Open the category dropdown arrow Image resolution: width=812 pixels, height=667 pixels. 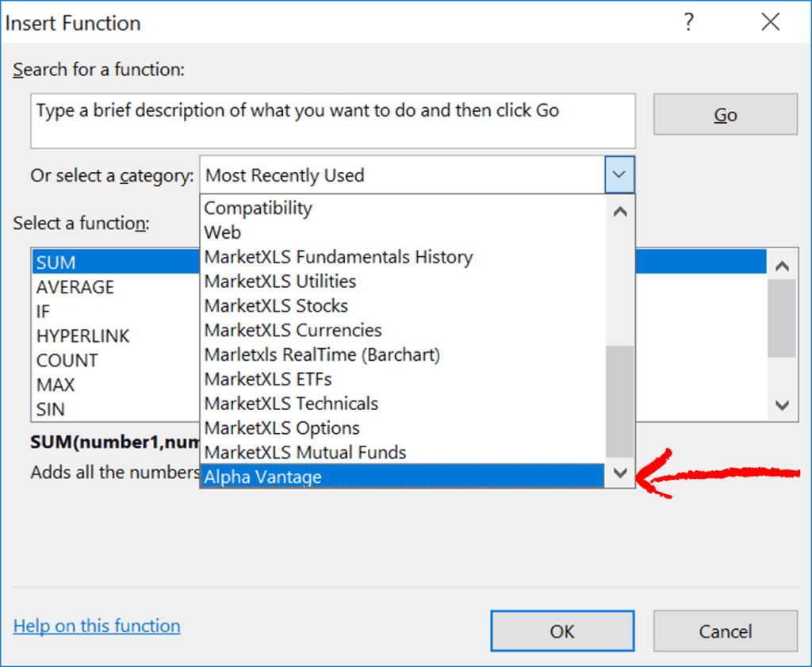[x=619, y=175]
